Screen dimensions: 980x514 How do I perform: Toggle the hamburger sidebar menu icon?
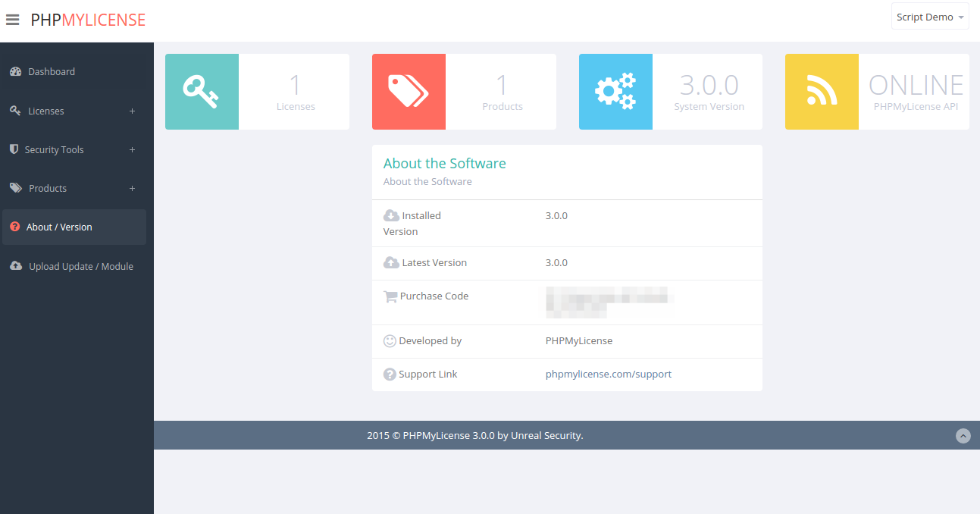[x=13, y=20]
